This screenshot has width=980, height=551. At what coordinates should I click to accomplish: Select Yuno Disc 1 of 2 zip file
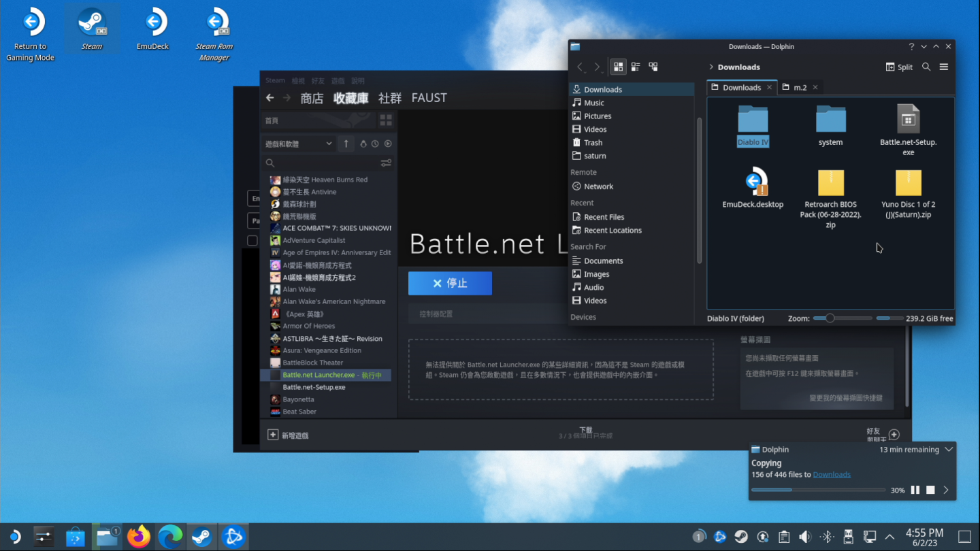[x=909, y=193]
